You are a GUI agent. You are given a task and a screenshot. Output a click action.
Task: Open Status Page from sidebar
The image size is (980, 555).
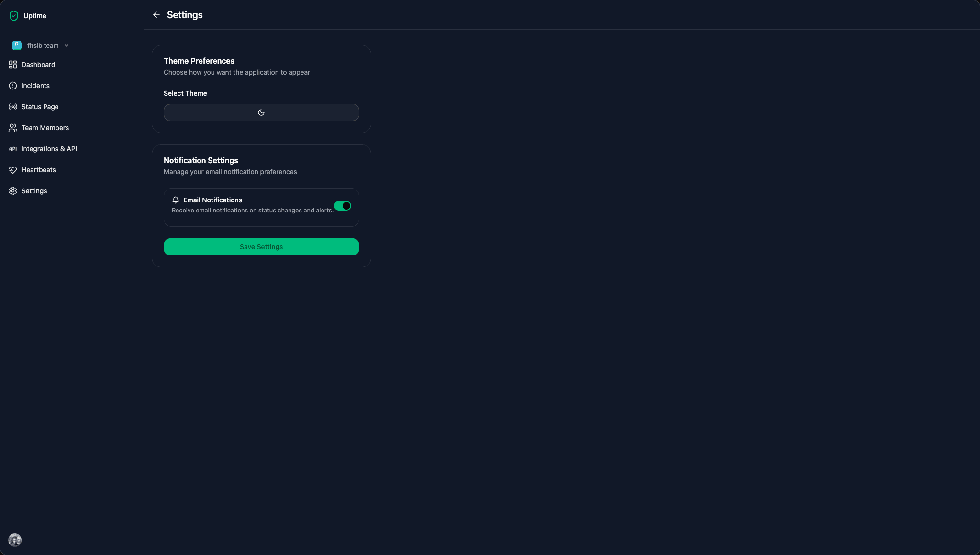[40, 107]
